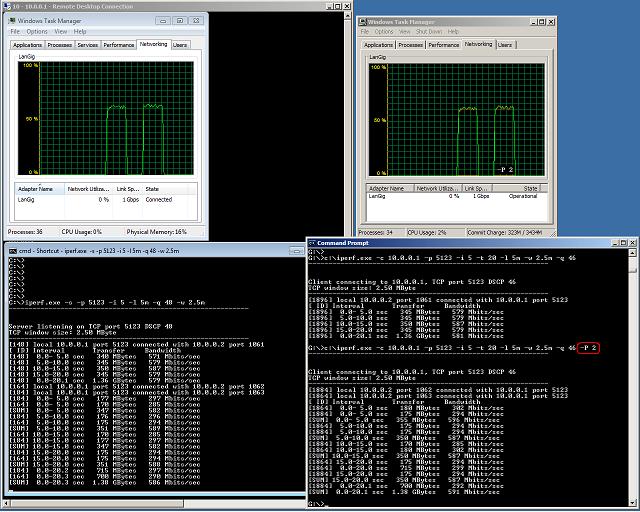
Task: Switch to Performance tab in left Task Manager
Action: pos(118,45)
